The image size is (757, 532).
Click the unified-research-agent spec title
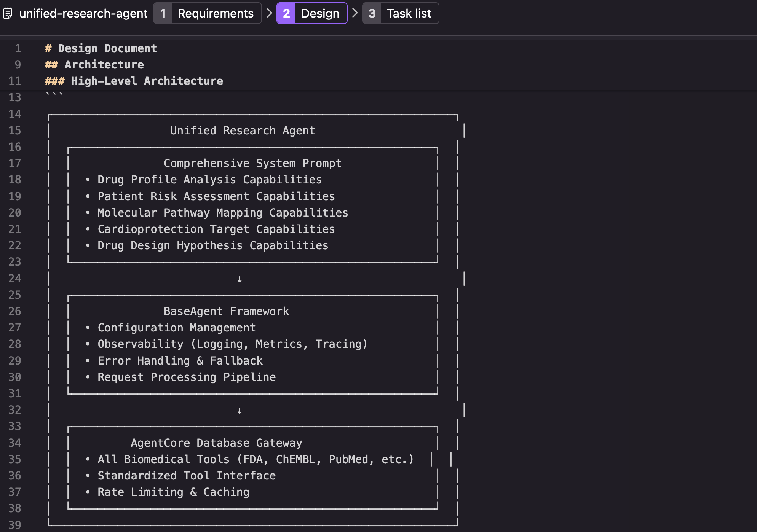point(83,14)
